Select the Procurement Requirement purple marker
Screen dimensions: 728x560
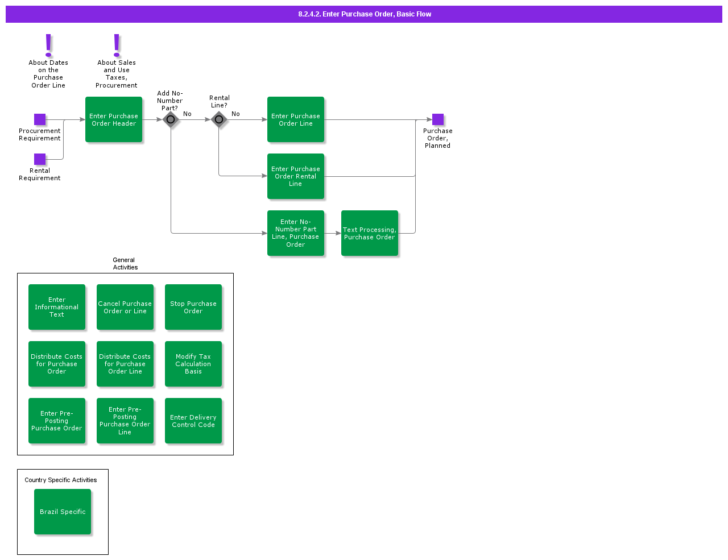point(39,119)
